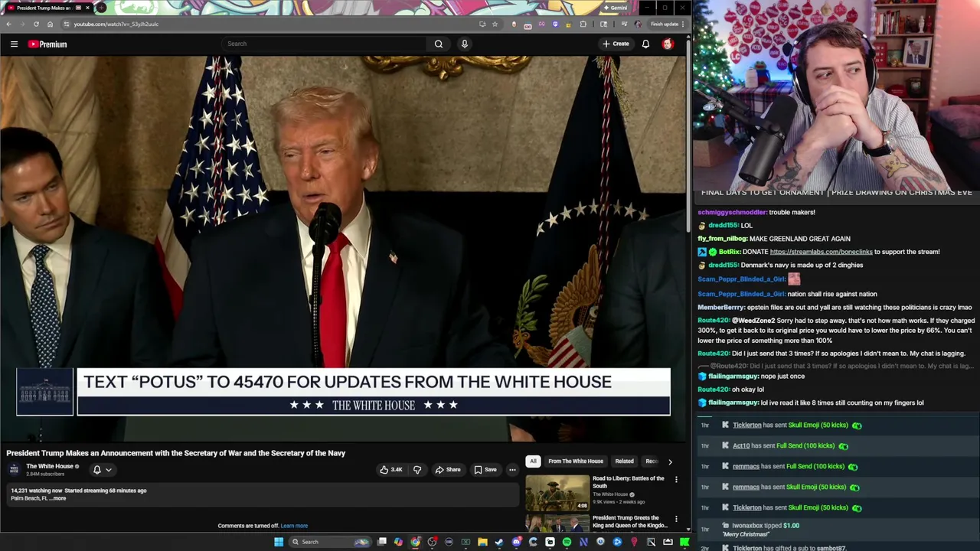This screenshot has height=551, width=980.
Task: Click the Windows taskbar Search box
Action: [329, 542]
